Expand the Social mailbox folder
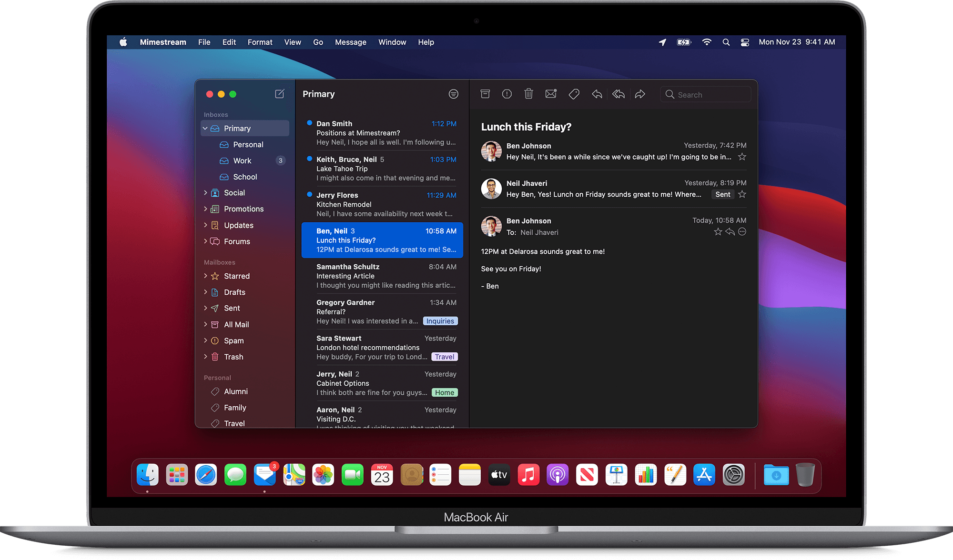 (x=206, y=193)
